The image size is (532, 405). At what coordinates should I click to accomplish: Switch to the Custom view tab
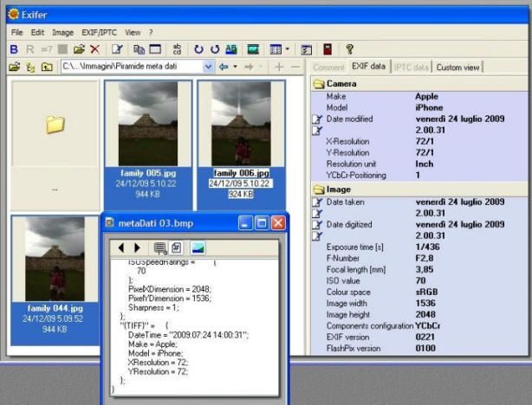460,67
